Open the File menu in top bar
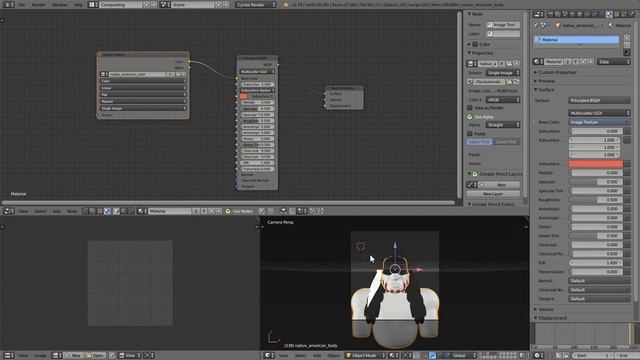Screen dimensions: 640x360 [x=22, y=5]
